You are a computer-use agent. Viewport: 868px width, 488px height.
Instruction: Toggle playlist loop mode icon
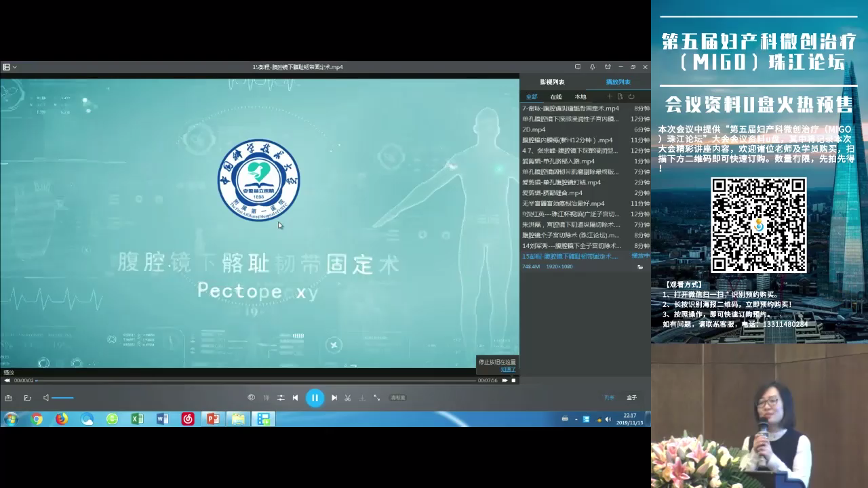[631, 97]
